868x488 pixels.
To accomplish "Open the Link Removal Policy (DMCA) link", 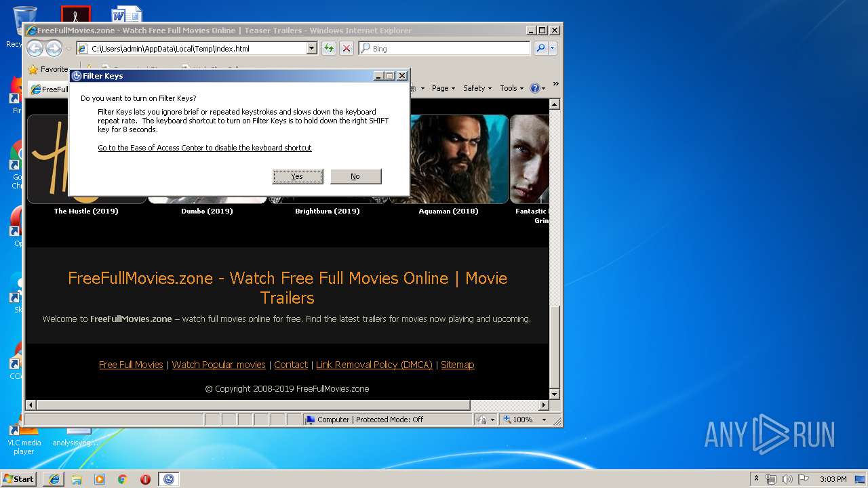I will (x=374, y=365).
